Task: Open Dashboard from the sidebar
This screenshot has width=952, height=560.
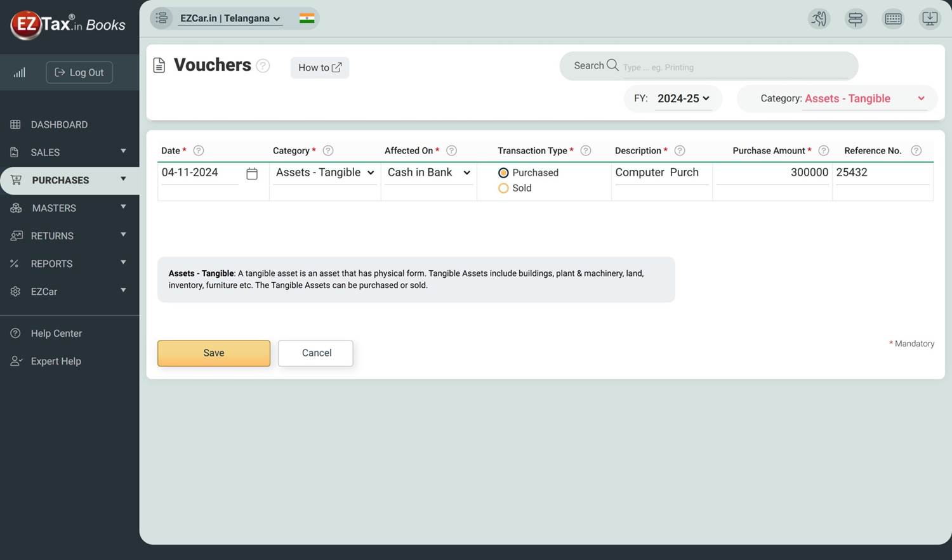Action: (59, 125)
